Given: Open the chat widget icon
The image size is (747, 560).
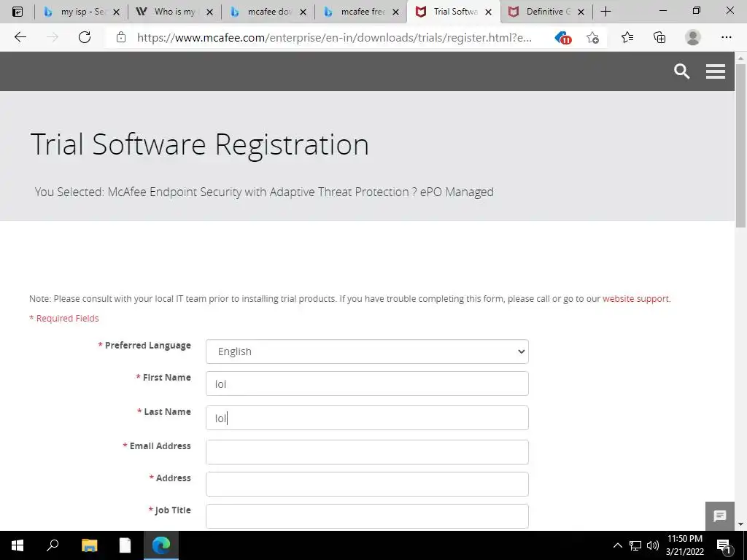Looking at the screenshot, I should coord(719,516).
